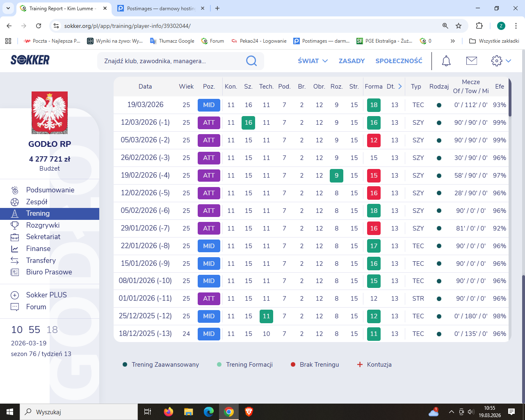The height and width of the screenshot is (420, 525).
Task: Open the SPOŁECZNOŚĆ link
Action: tap(399, 61)
